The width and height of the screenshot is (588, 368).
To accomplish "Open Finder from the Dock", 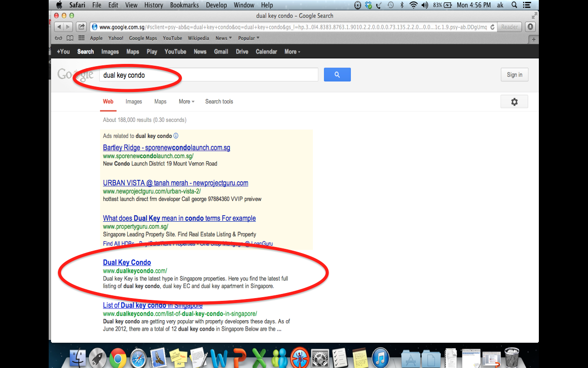I will pyautogui.click(x=79, y=358).
